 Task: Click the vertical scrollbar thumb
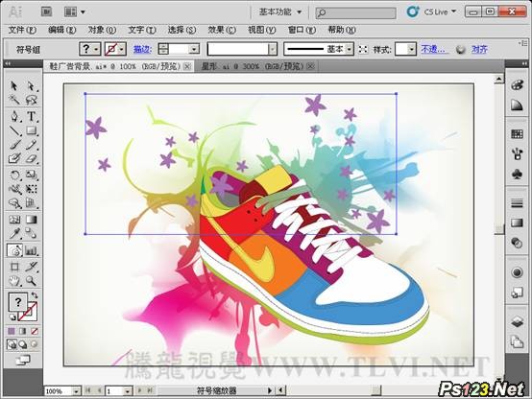pyautogui.click(x=498, y=229)
